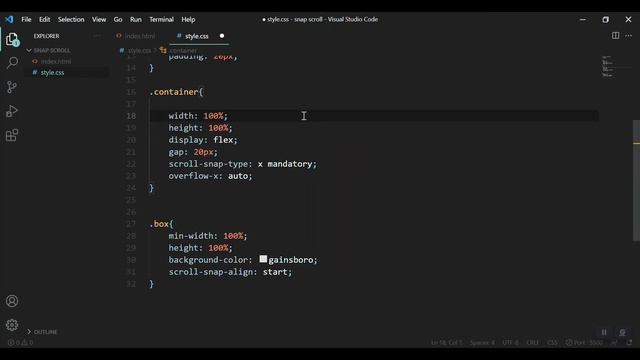Click the CSS language mode status
This screenshot has height=360, width=640.
552,342
